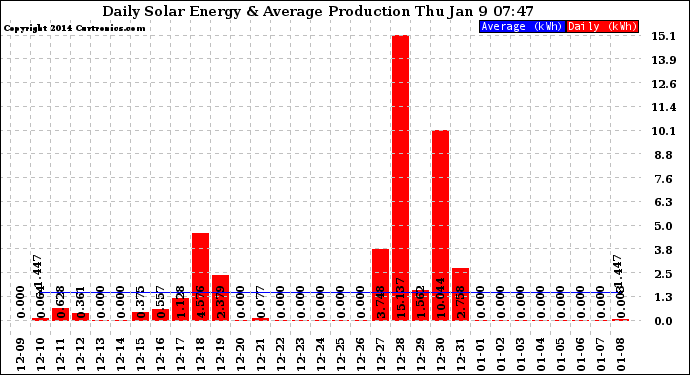Click the Copyright 2014 Cartronics.com text

pyautogui.click(x=74, y=29)
